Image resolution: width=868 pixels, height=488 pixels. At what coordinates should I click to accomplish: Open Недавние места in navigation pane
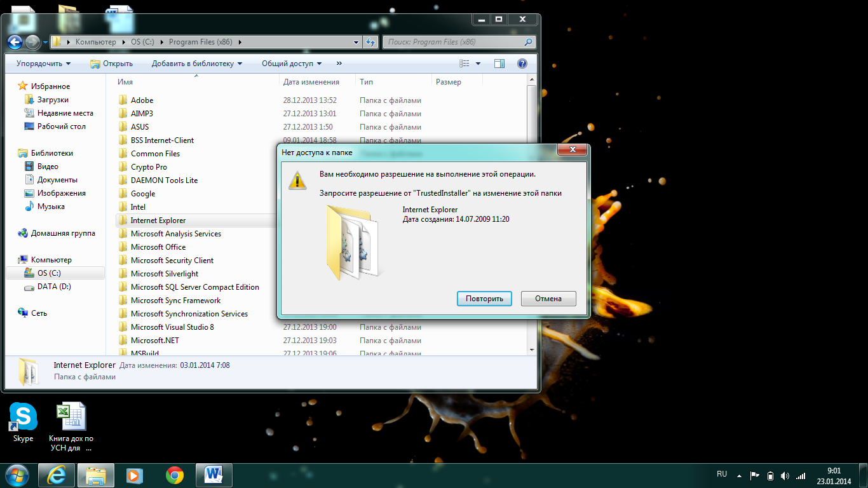[x=65, y=113]
